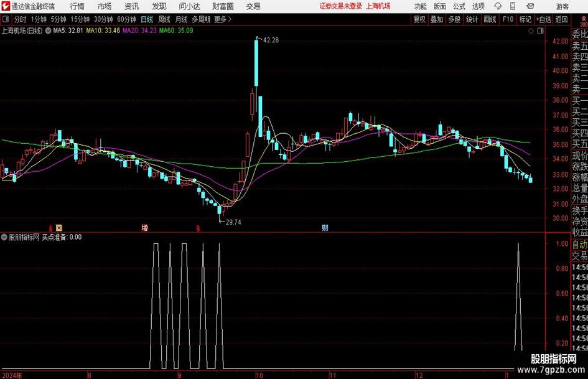This screenshot has width=588, height=379.
Task: Switch to the 5分钟 period tab
Action: coord(58,19)
